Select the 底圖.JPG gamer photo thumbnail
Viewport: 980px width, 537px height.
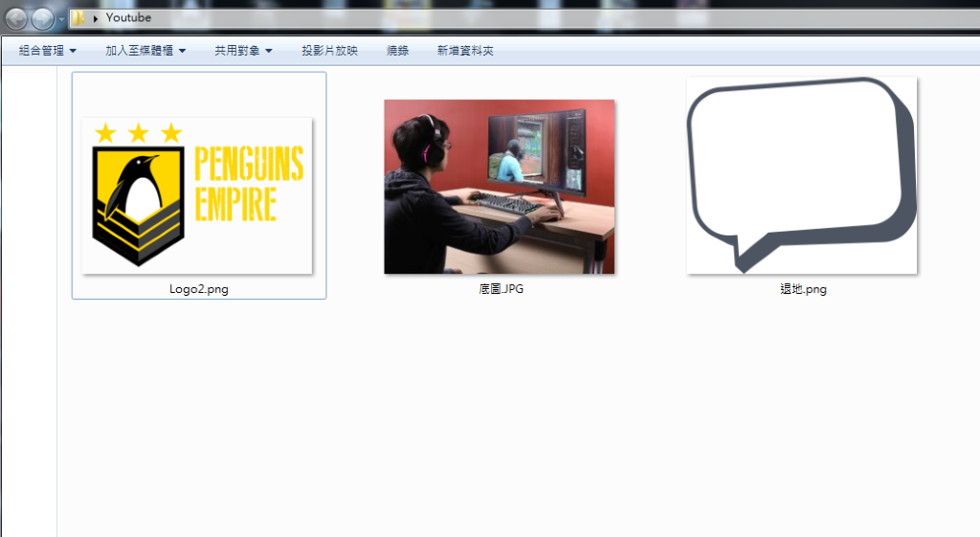click(x=500, y=187)
